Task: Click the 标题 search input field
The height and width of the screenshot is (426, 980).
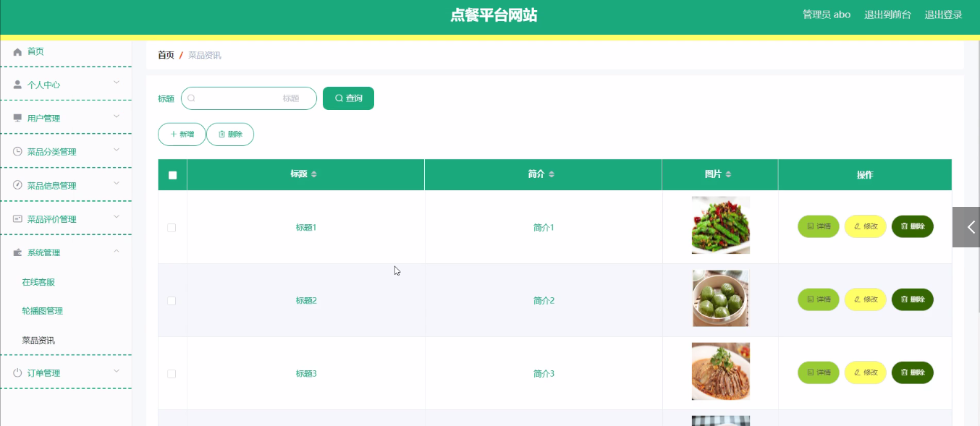Action: click(x=248, y=98)
